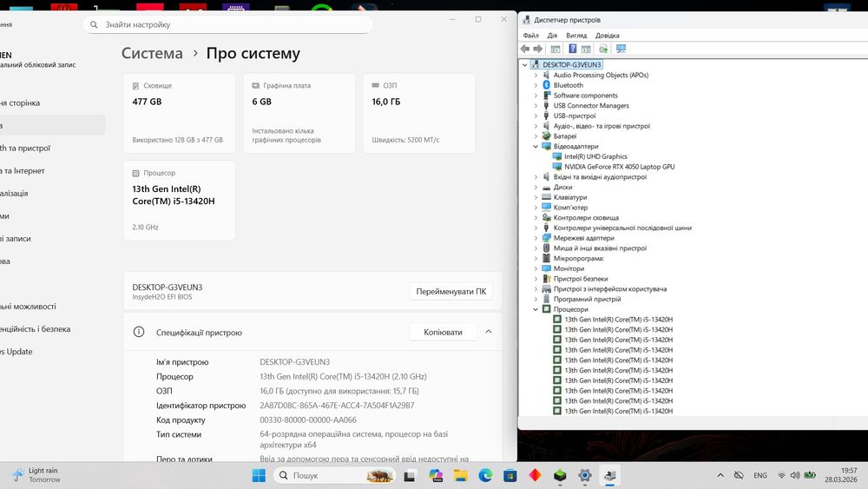Select NVIDIA GeForce RTX 4050 Laptop GPU

tap(619, 167)
